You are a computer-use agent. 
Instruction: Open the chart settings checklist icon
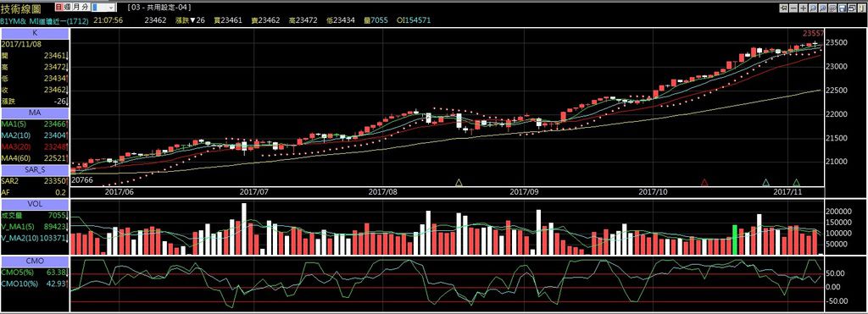(x=832, y=8)
